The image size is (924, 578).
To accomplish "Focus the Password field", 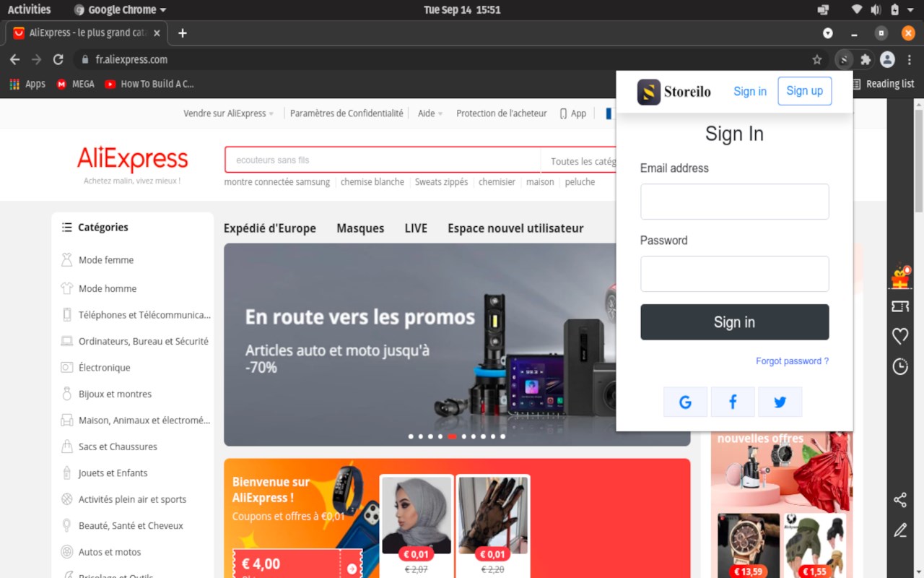I will (735, 274).
